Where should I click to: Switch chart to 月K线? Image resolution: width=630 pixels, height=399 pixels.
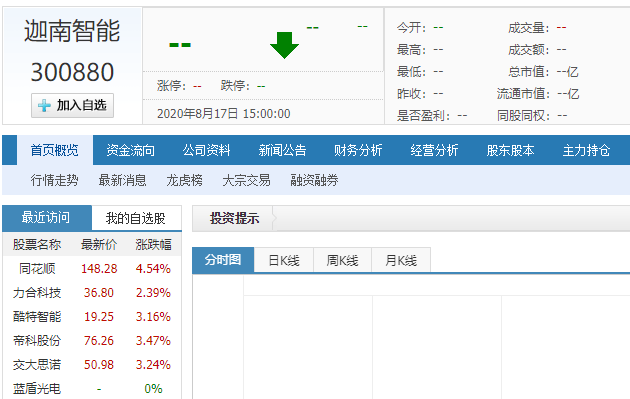click(x=401, y=260)
